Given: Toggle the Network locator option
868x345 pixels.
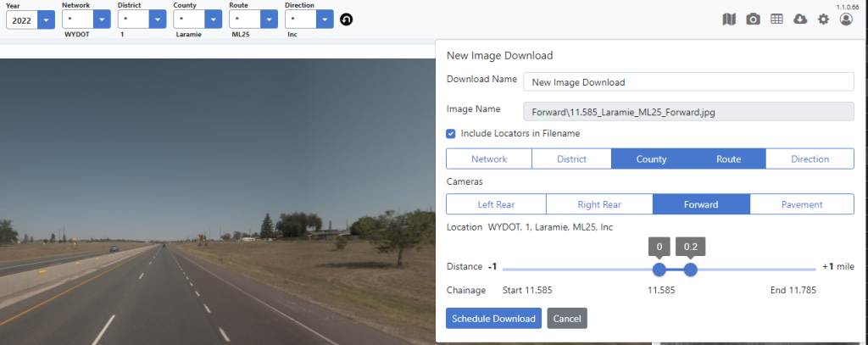Looking at the screenshot, I should tap(489, 159).
